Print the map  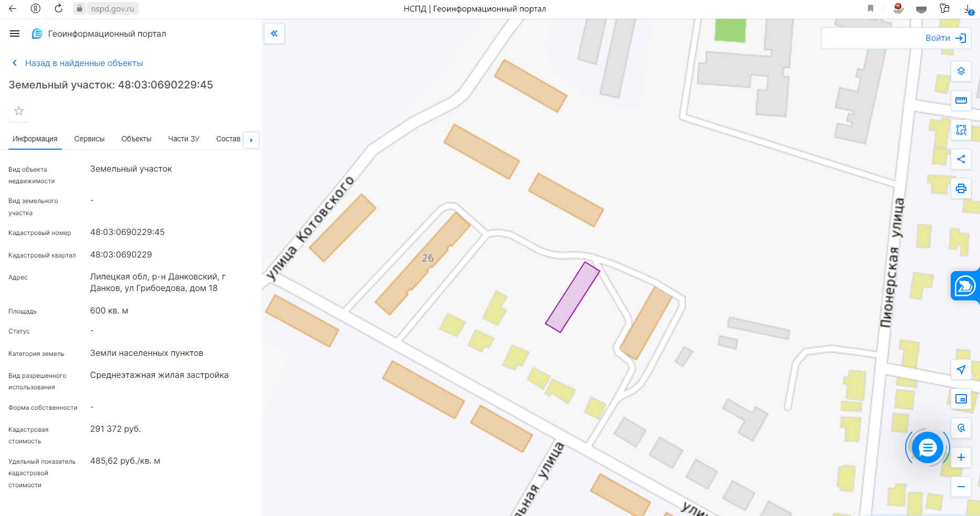point(961,188)
